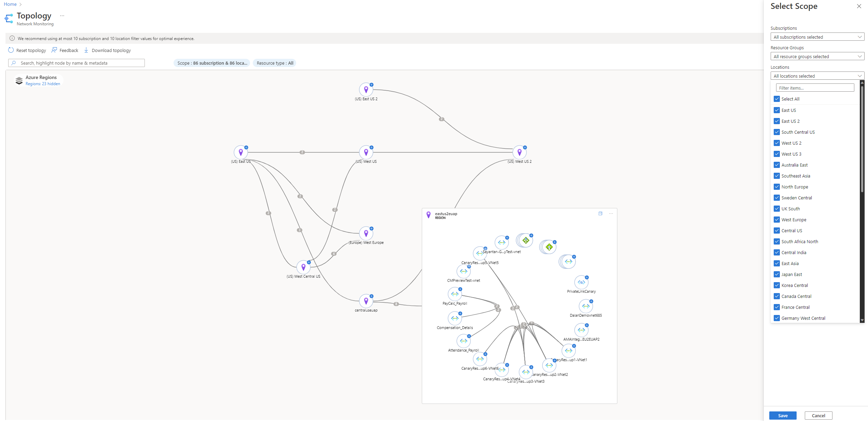The width and height of the screenshot is (868, 421).
Task: Collapse the eastus2euap region box
Action: click(x=600, y=214)
